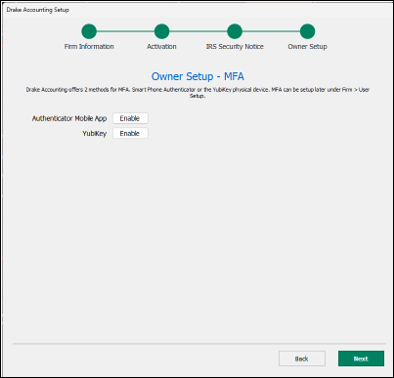Click the Owner Setup step label
The width and height of the screenshot is (394, 378).
307,47
